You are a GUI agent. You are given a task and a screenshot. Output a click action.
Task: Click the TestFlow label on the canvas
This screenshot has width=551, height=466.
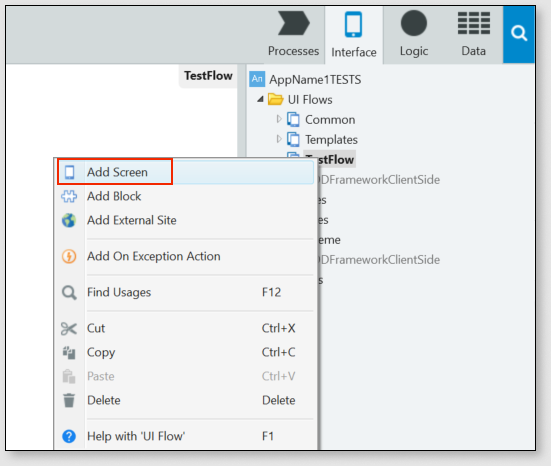click(208, 76)
